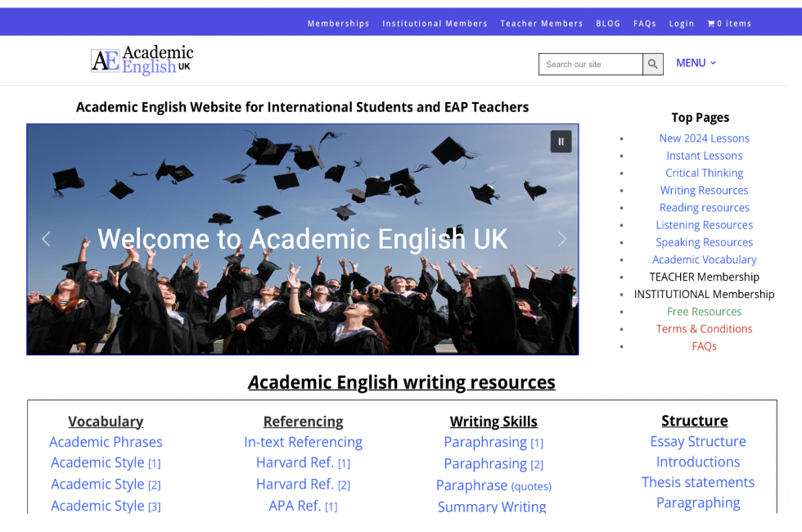Open Writing Resources in Top Pages
This screenshot has height=532, width=802.
(x=704, y=190)
